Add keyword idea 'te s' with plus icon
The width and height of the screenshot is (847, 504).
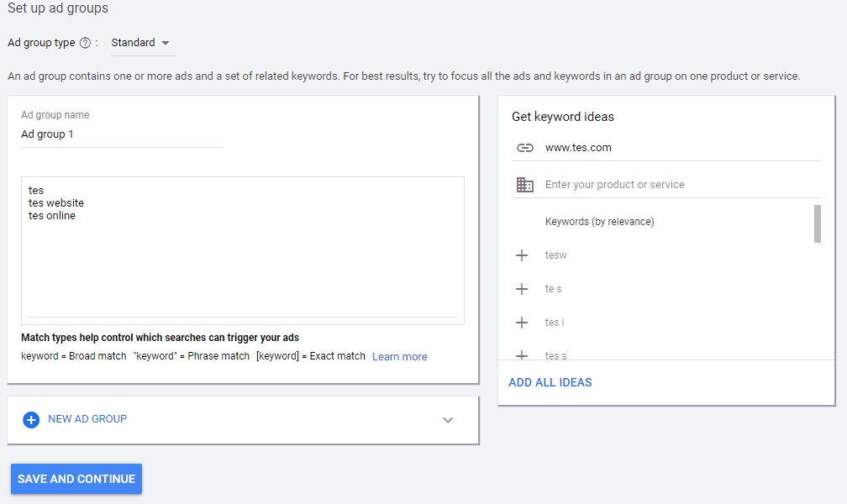522,289
